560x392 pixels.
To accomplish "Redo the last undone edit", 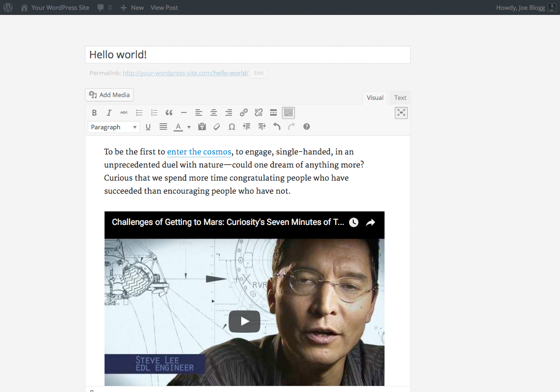I will pyautogui.click(x=292, y=126).
